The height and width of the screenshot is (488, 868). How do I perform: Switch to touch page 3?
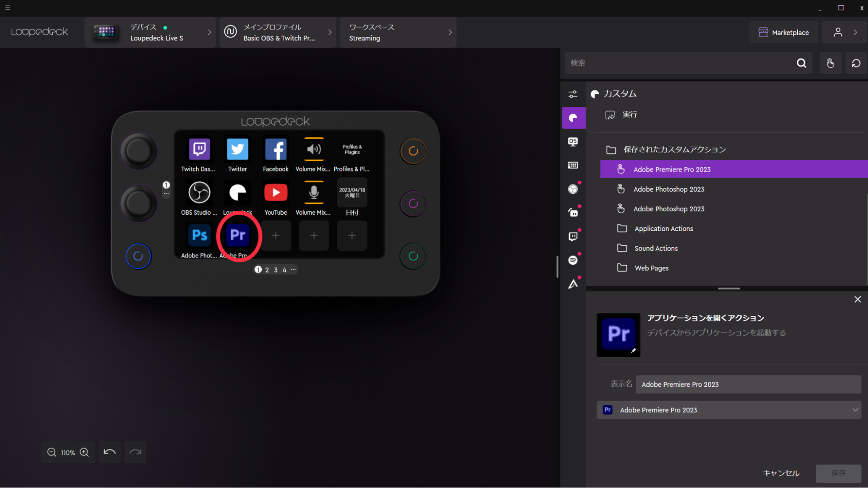(276, 270)
